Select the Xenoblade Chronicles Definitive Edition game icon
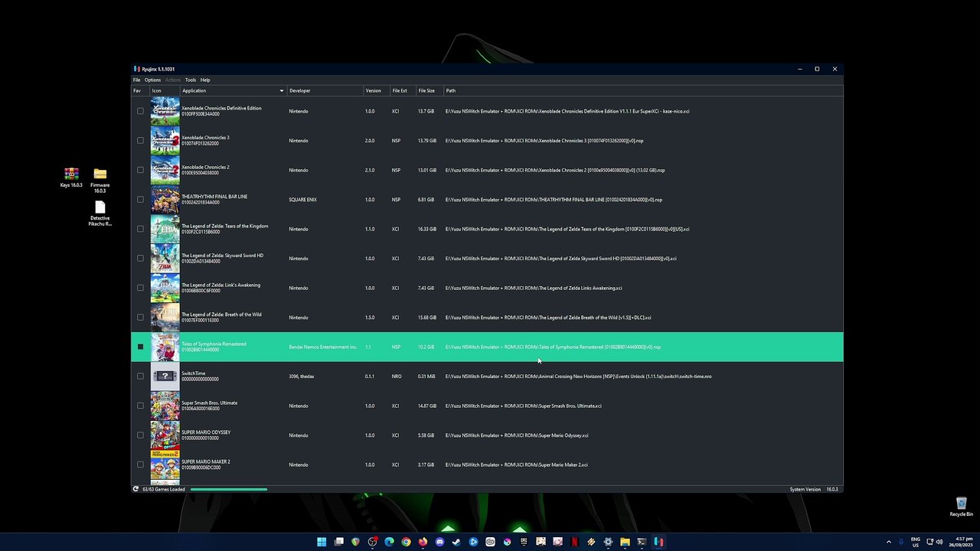 165,111
